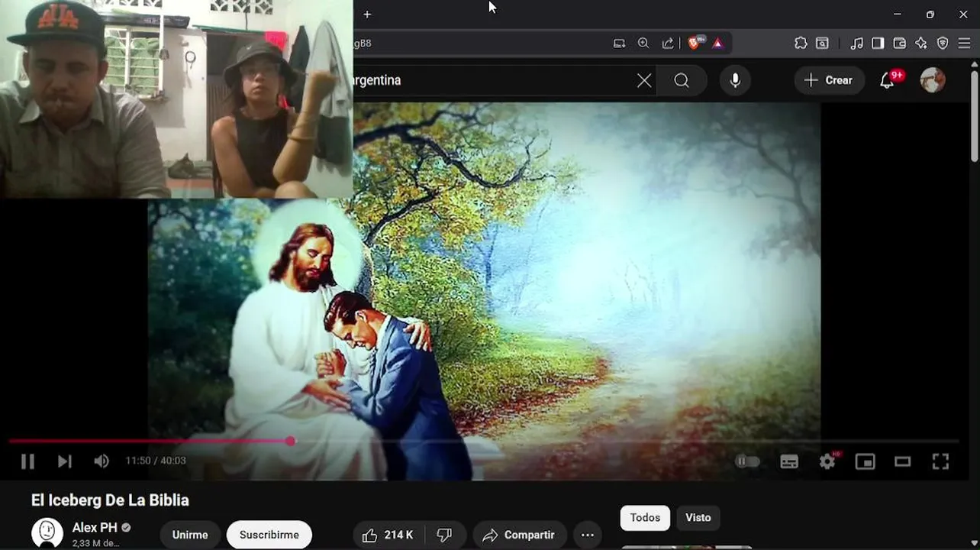Image resolution: width=980 pixels, height=550 pixels.
Task: Skip to the next video
Action: (64, 461)
